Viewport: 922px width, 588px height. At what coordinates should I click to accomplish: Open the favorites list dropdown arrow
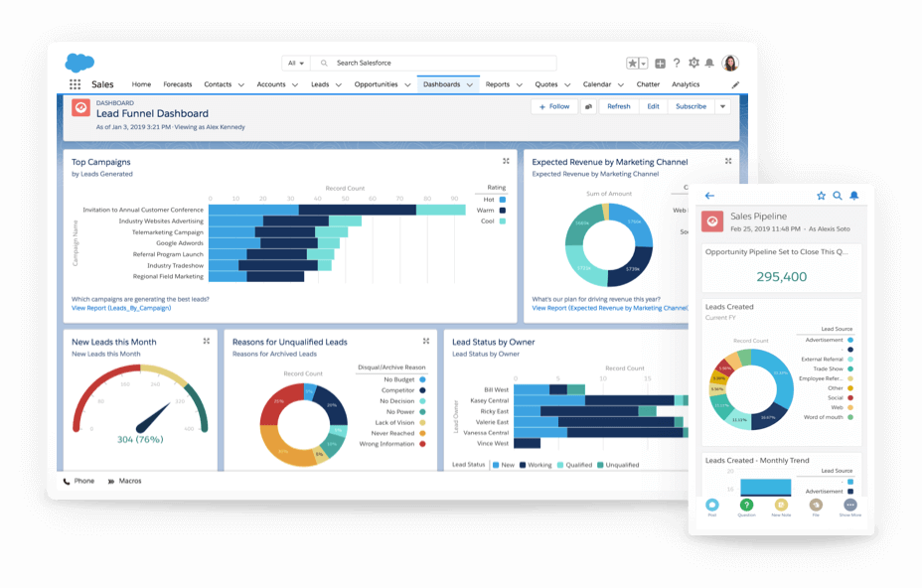643,63
